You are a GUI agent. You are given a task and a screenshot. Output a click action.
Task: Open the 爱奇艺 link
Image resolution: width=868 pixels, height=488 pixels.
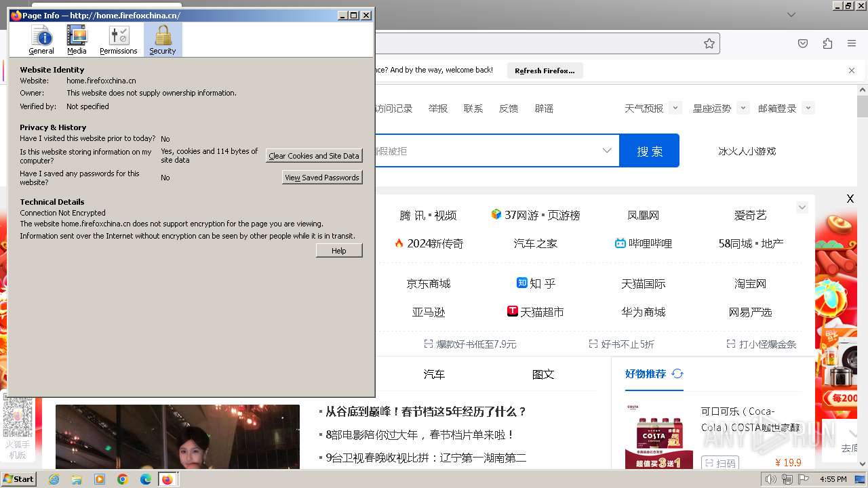(750, 216)
